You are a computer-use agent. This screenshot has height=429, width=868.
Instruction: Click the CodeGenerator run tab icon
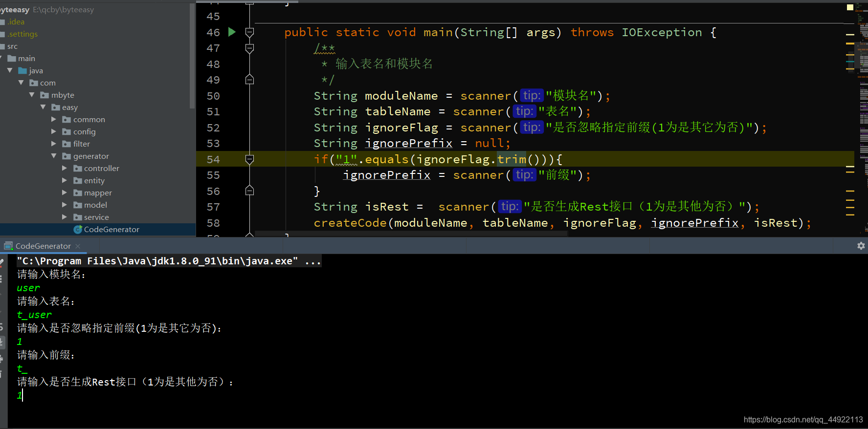[x=8, y=246]
